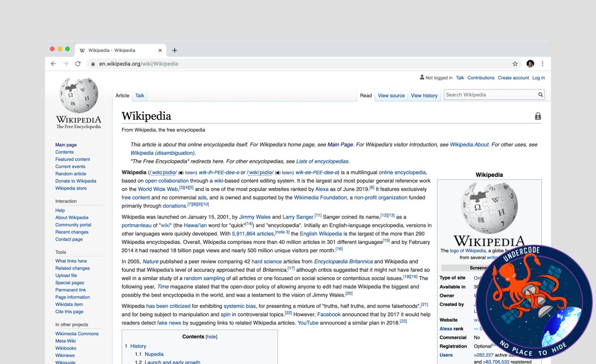Open Related changes tool link
Viewport: 596px width, 364px height.
pyautogui.click(x=73, y=268)
